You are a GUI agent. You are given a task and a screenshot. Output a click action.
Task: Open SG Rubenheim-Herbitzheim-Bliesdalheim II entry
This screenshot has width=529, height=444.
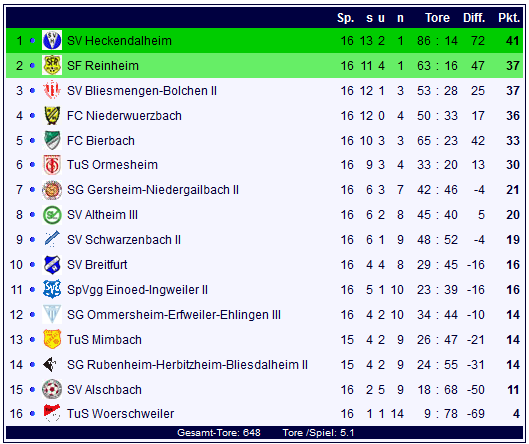click(x=187, y=365)
